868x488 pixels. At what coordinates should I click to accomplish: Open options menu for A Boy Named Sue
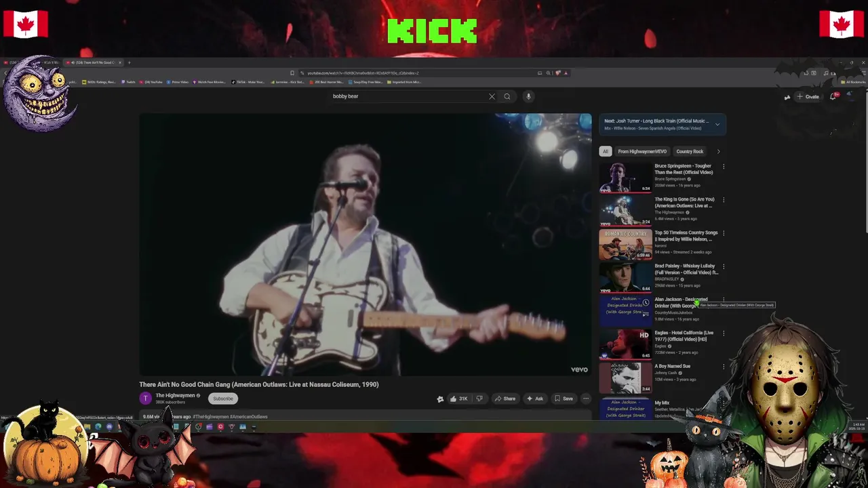pyautogui.click(x=724, y=367)
